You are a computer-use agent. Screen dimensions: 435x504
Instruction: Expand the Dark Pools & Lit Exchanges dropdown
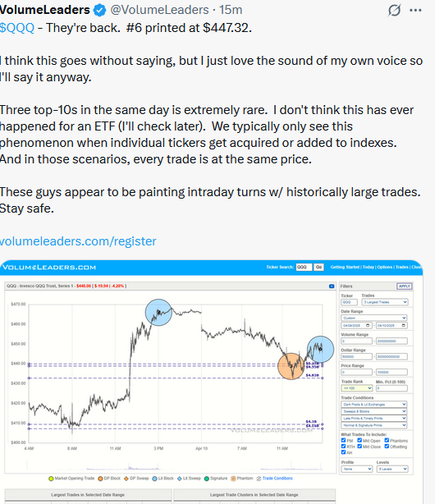pos(374,405)
